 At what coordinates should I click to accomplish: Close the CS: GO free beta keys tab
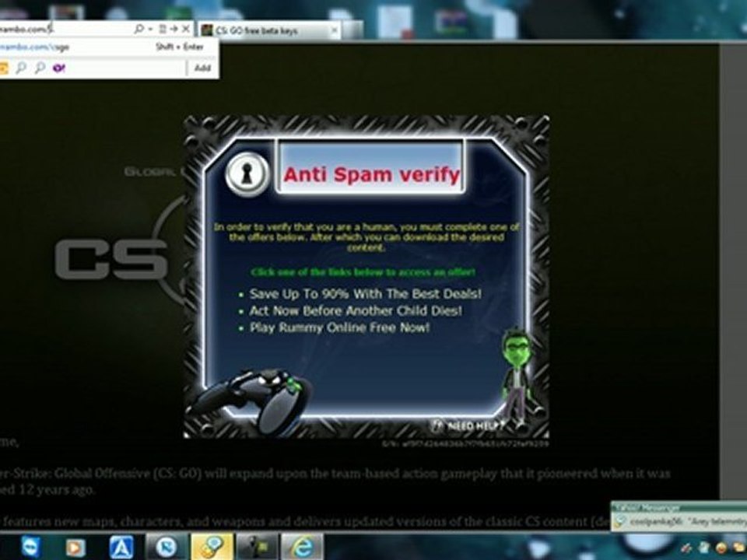[334, 31]
